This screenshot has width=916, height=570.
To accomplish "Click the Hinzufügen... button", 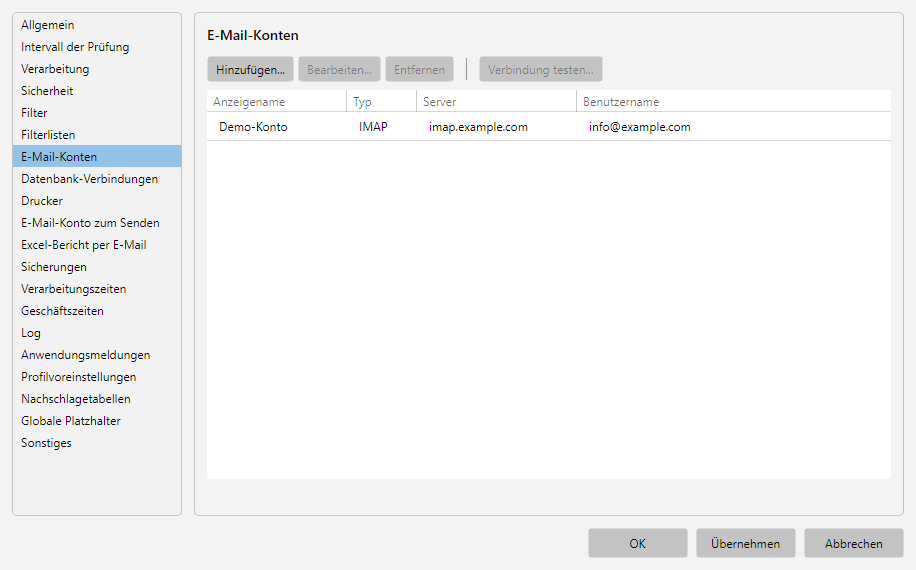I will 250,69.
